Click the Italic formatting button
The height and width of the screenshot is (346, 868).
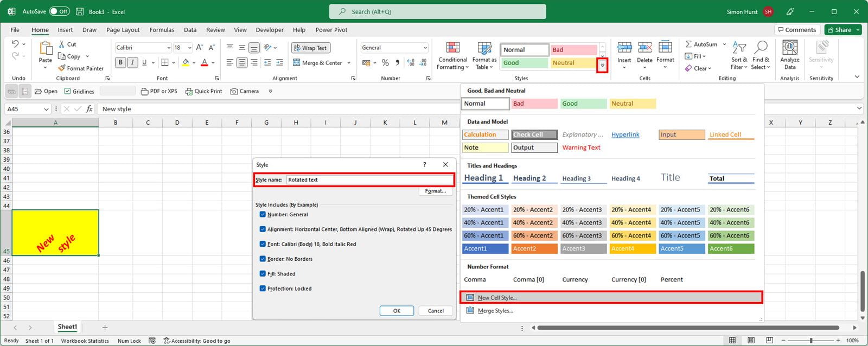click(132, 62)
